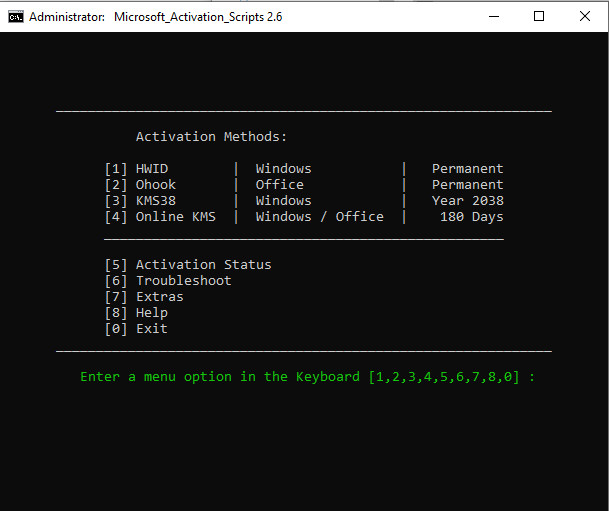The height and width of the screenshot is (511, 609).
Task: Click the Permanent label on HWID row
Action: point(468,169)
